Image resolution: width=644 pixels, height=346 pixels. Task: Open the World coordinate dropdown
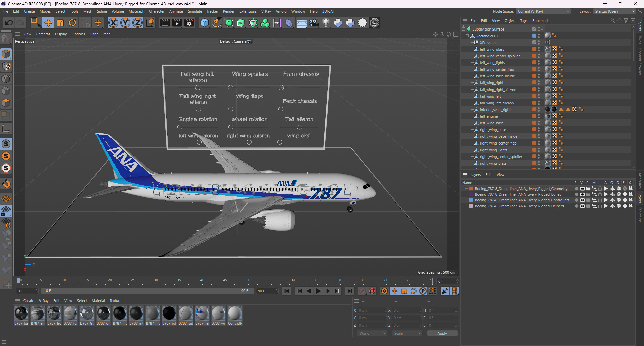372,333
